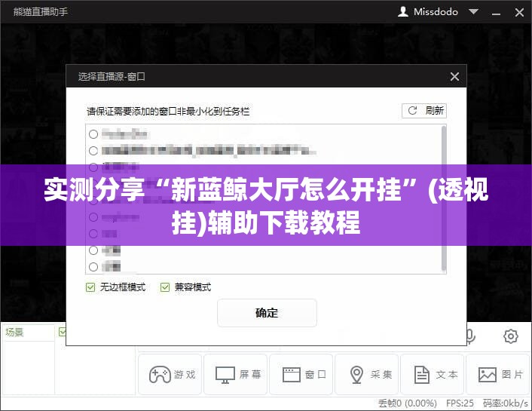Screen dimensions: 532x411
Task: Toggle the checkbox beside the scene panel
Action: point(63,332)
